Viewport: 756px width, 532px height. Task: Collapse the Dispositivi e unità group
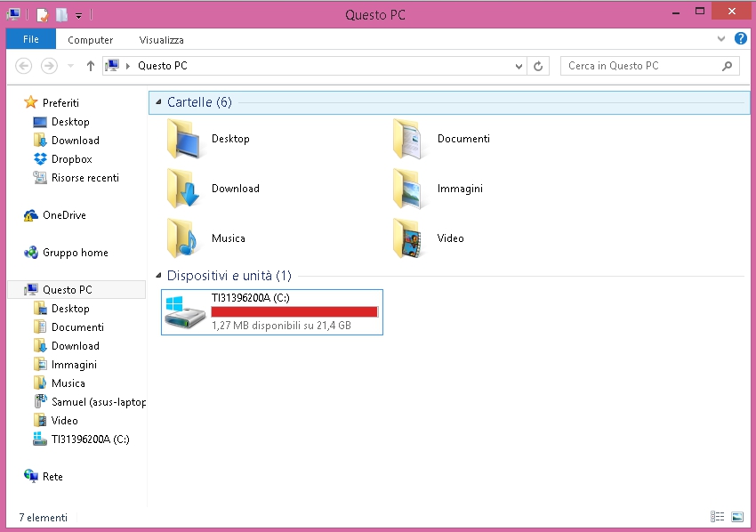159,276
